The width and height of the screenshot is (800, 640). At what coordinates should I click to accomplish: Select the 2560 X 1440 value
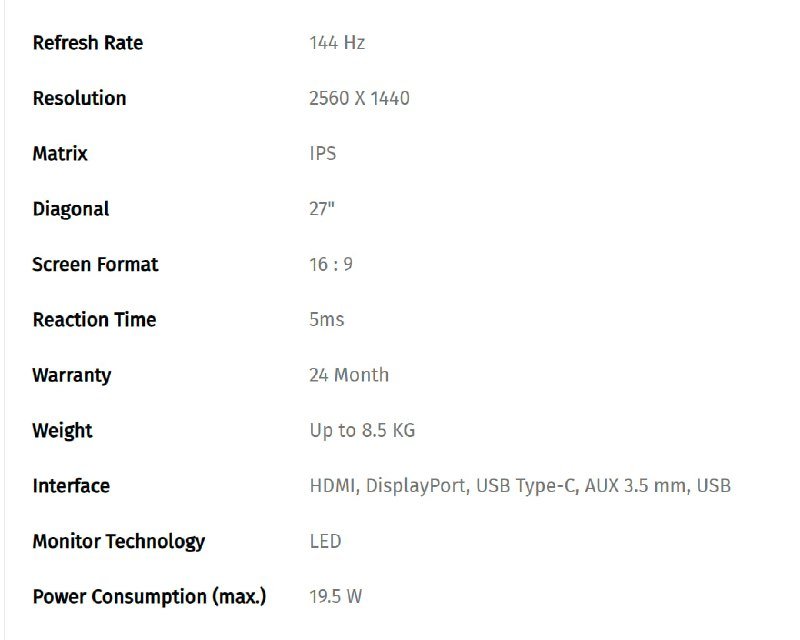click(359, 98)
